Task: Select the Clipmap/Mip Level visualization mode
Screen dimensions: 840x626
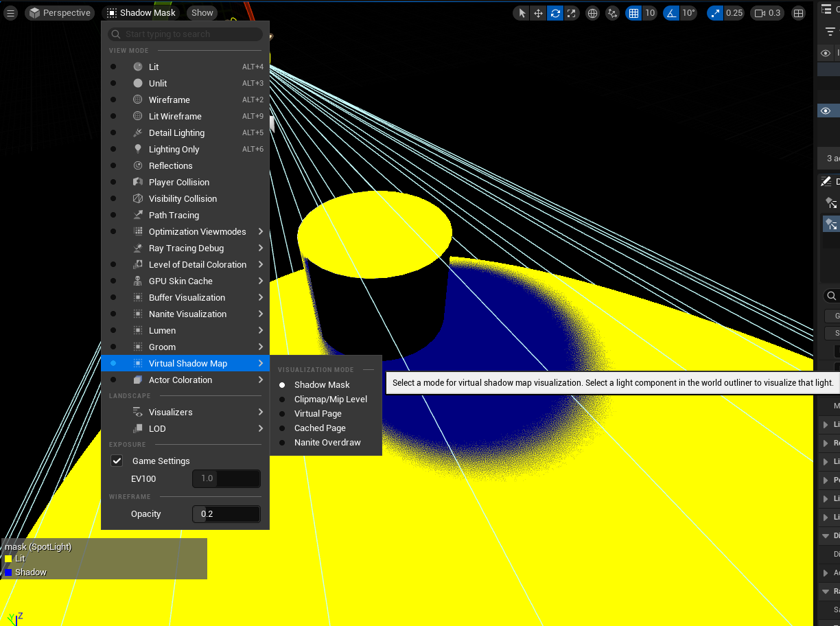Action: pyautogui.click(x=330, y=399)
